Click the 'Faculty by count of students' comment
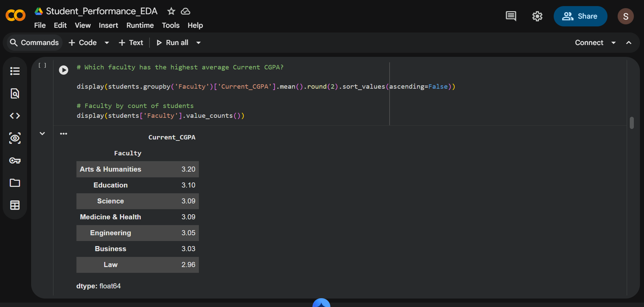This screenshot has width=644, height=307. click(135, 106)
